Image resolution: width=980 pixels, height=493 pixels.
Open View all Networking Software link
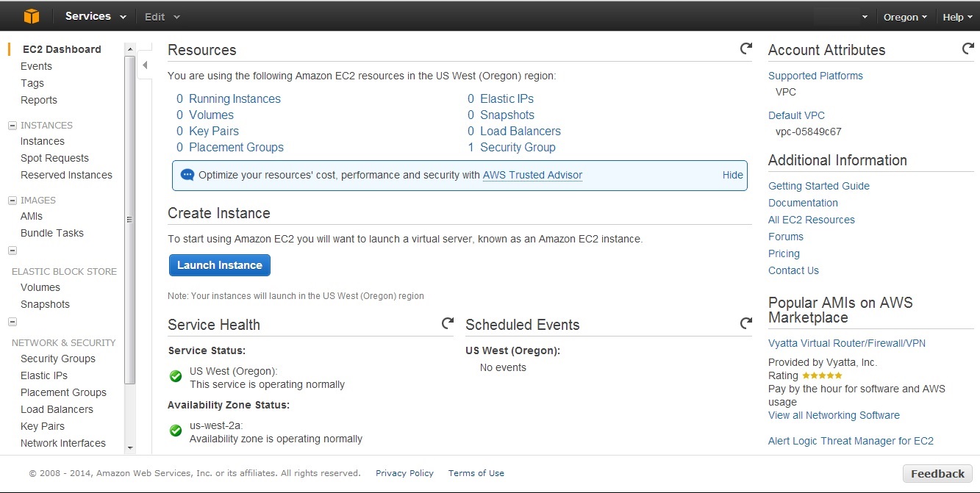coord(834,415)
